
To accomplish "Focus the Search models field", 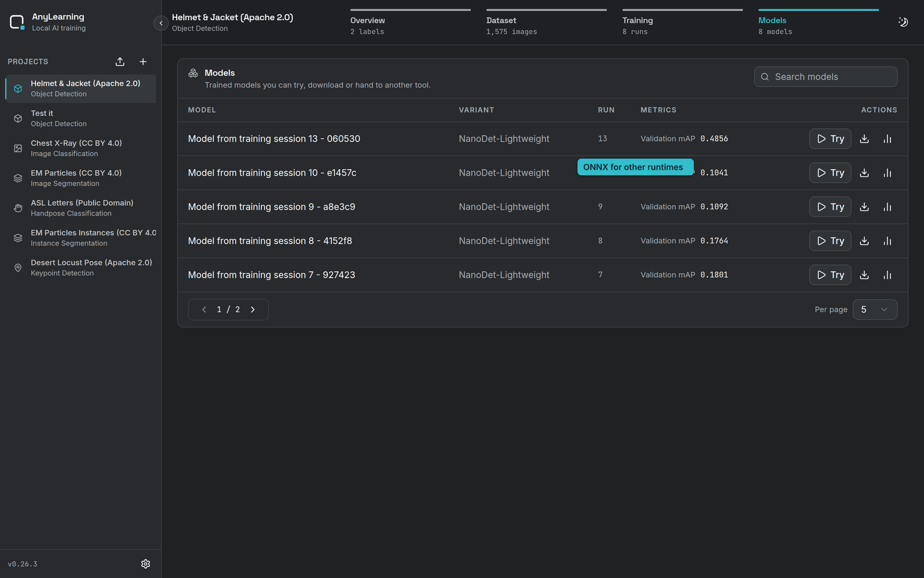I will (x=825, y=77).
